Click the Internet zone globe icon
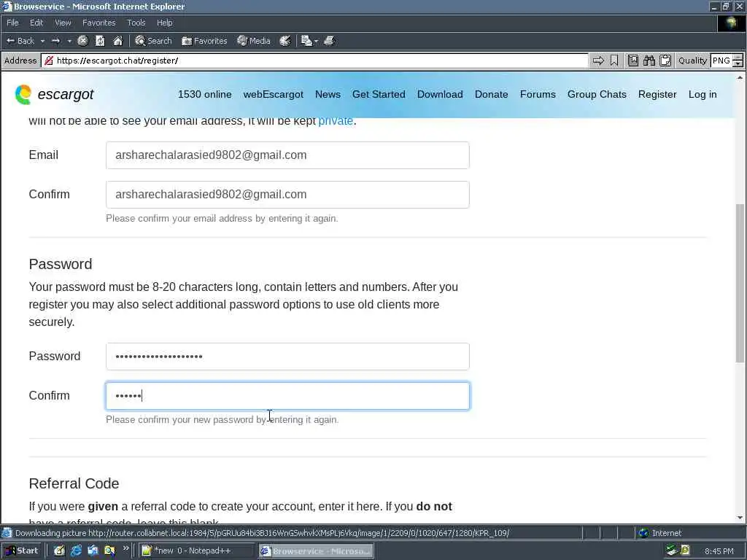 643,533
